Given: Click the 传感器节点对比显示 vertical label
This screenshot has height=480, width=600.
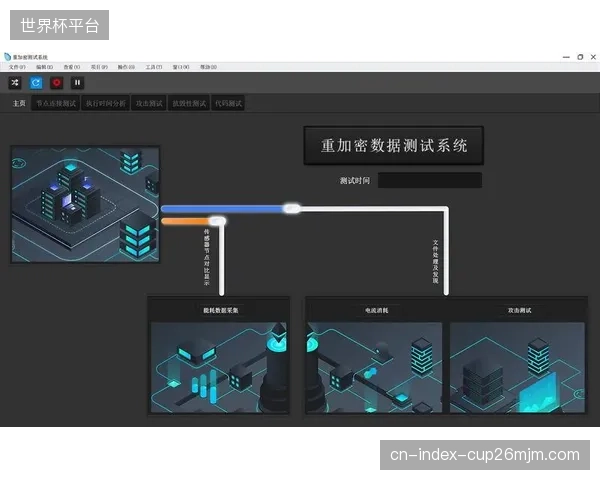Looking at the screenshot, I should (207, 257).
